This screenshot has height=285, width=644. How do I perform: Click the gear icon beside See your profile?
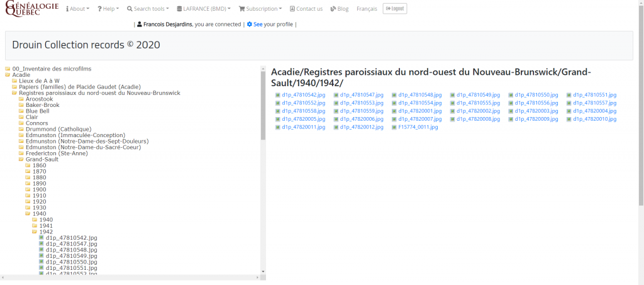coord(249,25)
